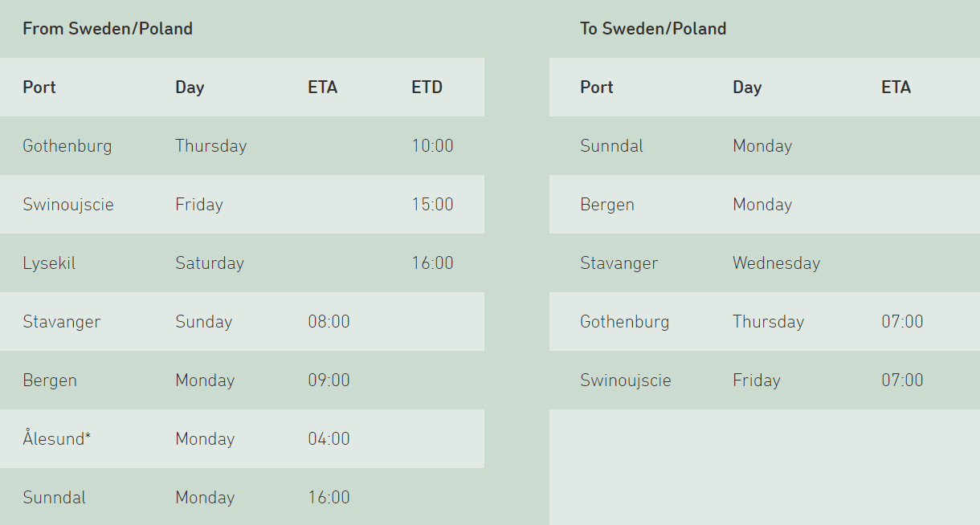Select the Lysekil port cell

(49, 263)
